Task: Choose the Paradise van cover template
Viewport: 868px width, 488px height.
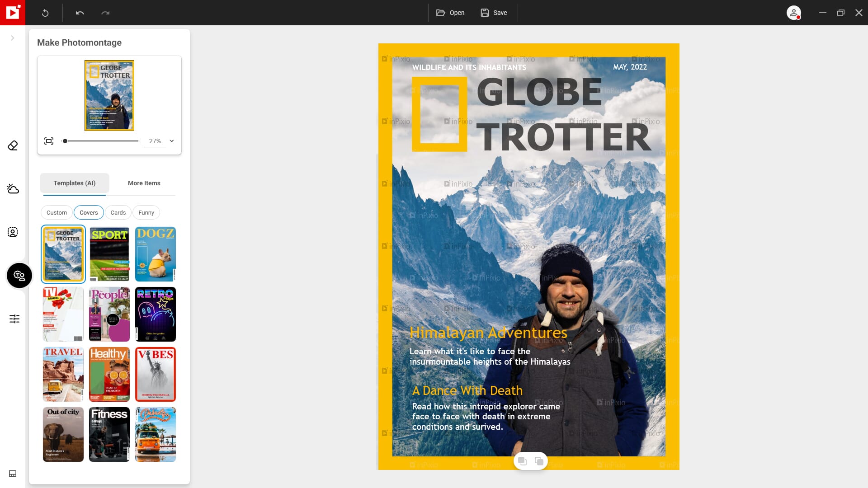Action: (156, 434)
